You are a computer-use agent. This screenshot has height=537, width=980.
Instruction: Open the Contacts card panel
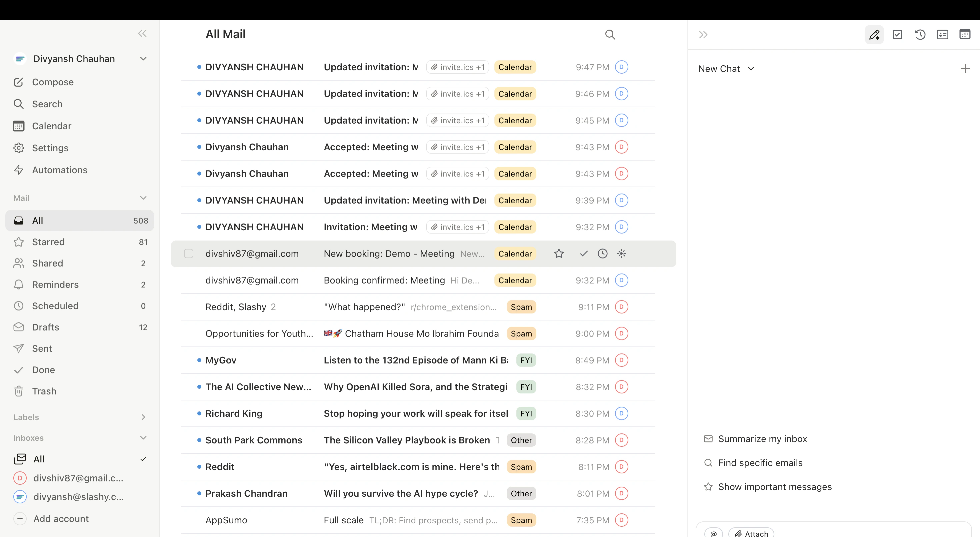[x=942, y=35]
